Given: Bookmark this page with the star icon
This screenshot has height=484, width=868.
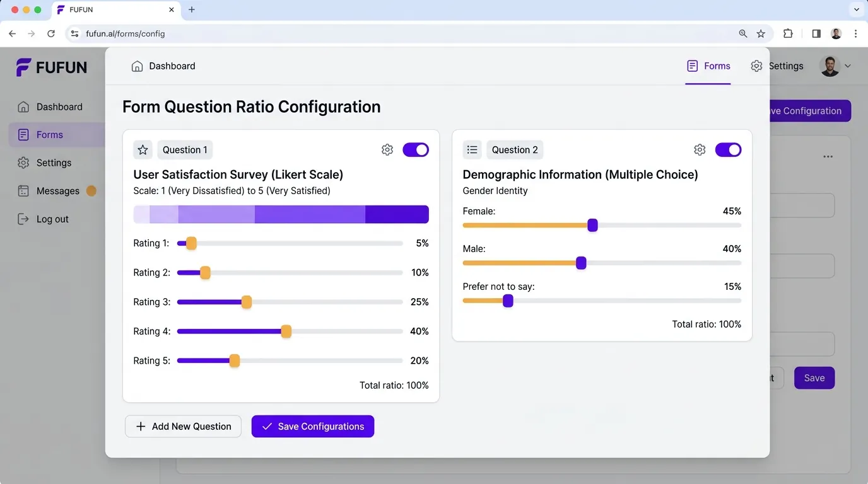Looking at the screenshot, I should [761, 33].
